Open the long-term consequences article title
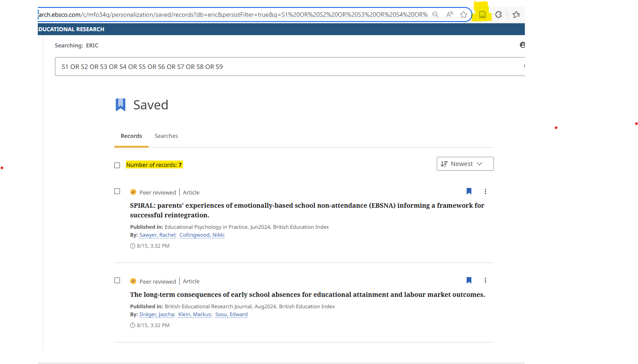This screenshot has height=364, width=638. [308, 295]
